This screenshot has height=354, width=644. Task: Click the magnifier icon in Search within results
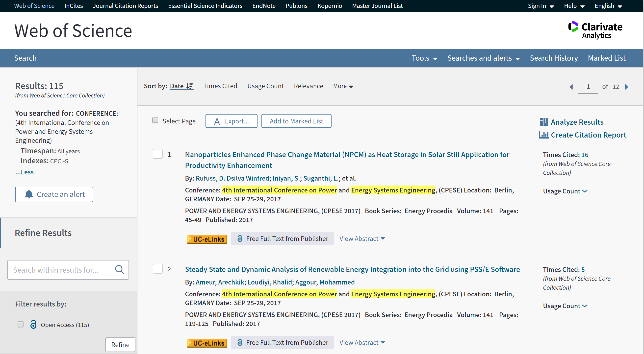119,270
